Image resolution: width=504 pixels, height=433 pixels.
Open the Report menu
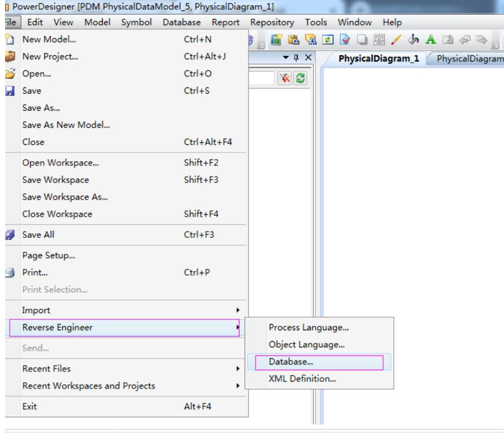[225, 22]
